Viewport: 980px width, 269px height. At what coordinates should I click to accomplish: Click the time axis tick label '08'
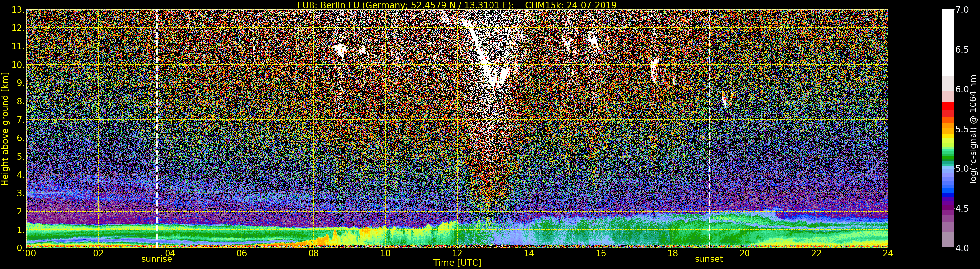(x=313, y=253)
